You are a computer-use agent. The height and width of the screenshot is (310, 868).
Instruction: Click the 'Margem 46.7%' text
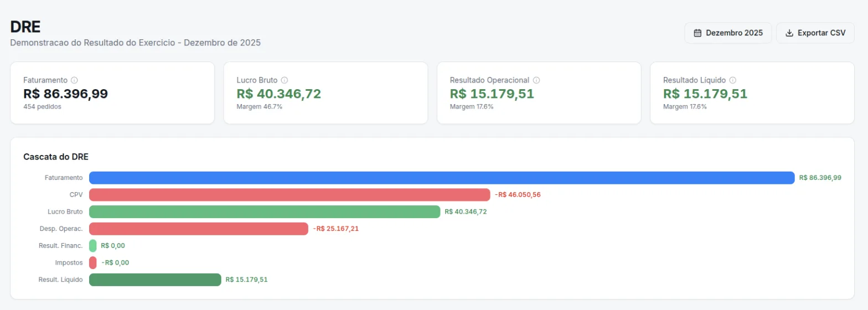point(260,106)
